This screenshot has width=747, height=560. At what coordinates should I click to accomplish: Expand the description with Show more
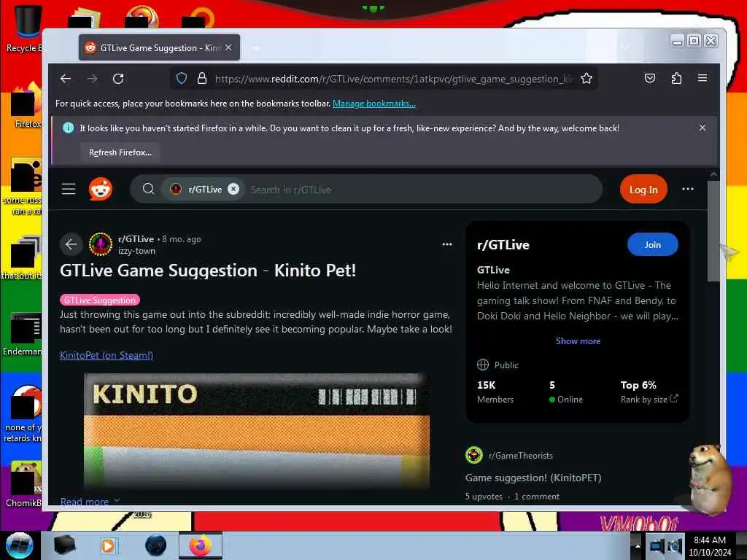tap(578, 341)
